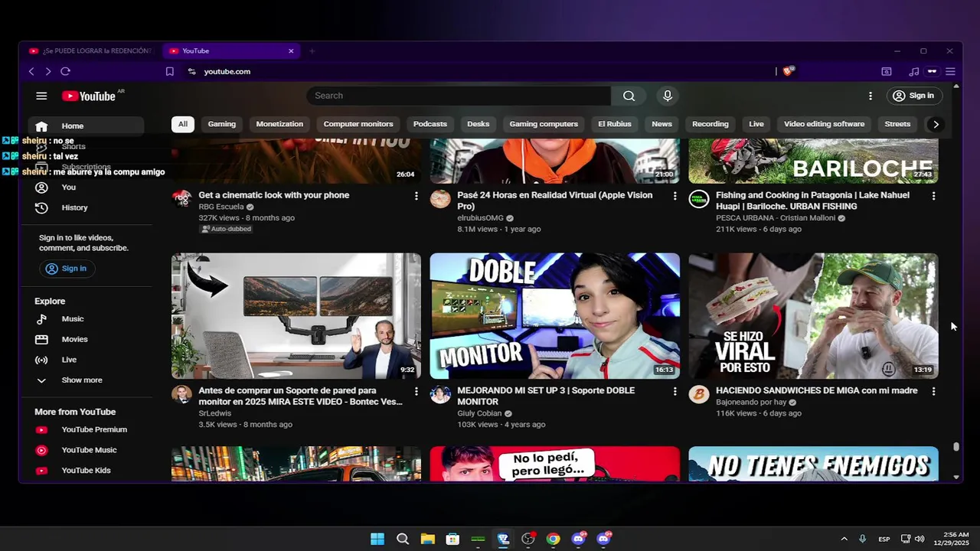Open SrLedwis channel avatar
This screenshot has width=980, height=551.
click(x=181, y=394)
